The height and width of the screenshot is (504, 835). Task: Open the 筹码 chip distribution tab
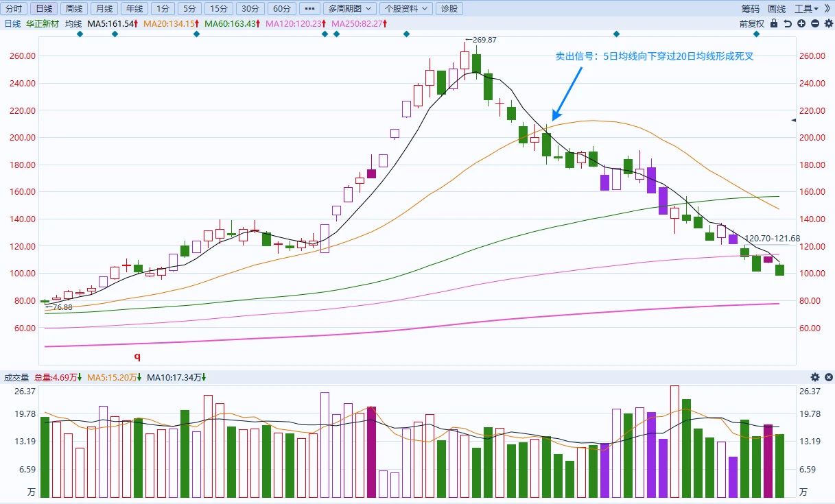751,9
